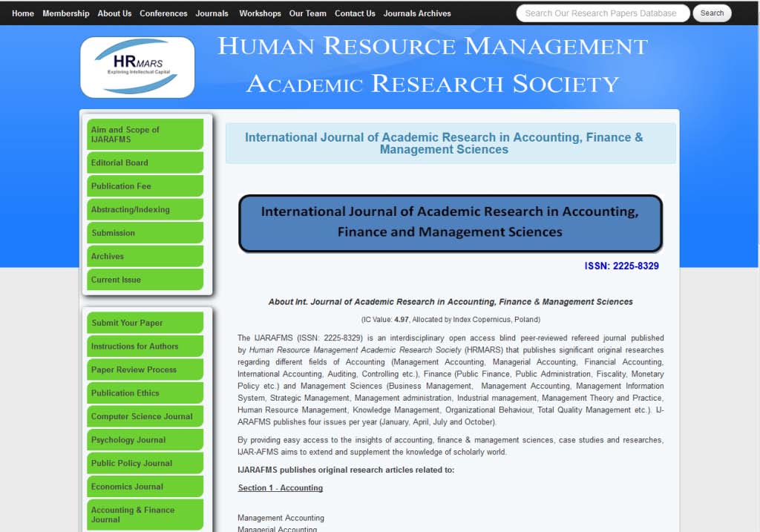Open the Journals Archives nav link
This screenshot has height=532, width=760.
pyautogui.click(x=417, y=13)
